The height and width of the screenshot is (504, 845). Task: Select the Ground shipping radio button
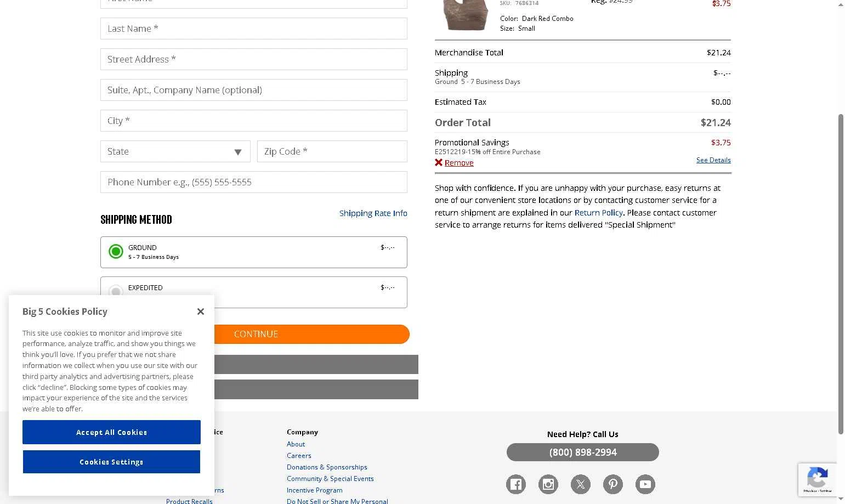(116, 252)
